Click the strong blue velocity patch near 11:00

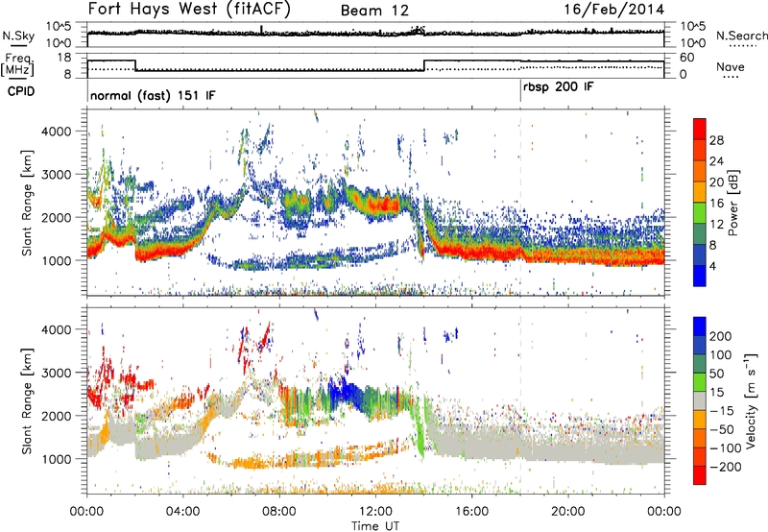(x=346, y=391)
